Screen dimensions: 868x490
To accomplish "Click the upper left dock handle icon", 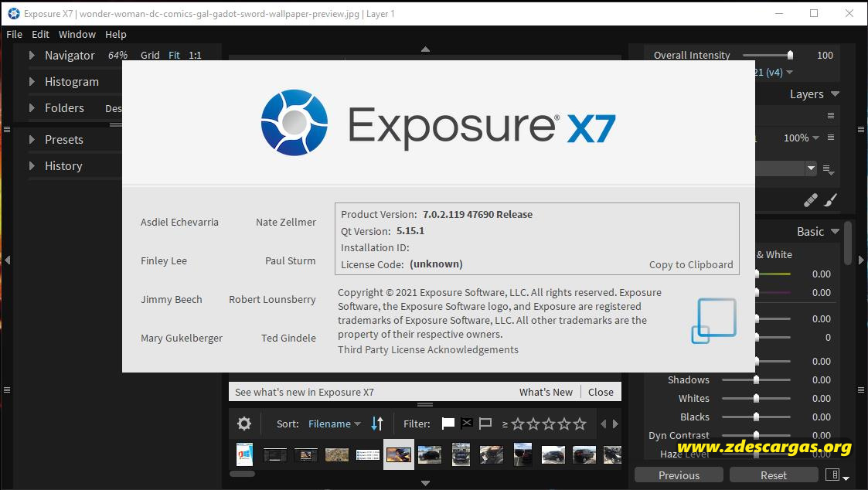I will (7, 130).
